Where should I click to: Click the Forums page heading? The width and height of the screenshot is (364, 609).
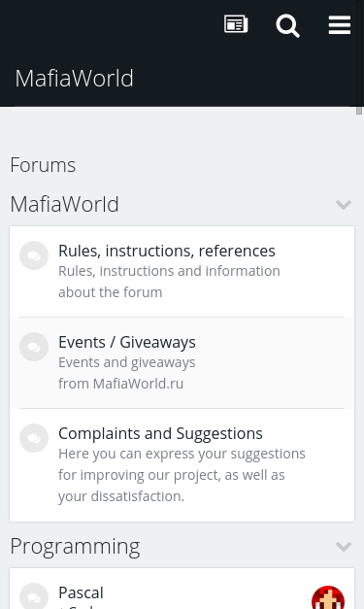coord(43,165)
